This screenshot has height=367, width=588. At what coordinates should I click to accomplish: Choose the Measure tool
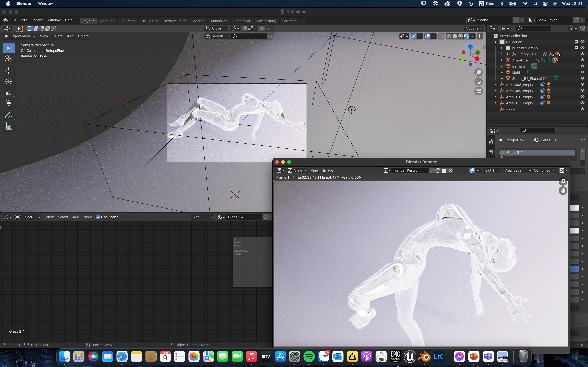coord(8,126)
